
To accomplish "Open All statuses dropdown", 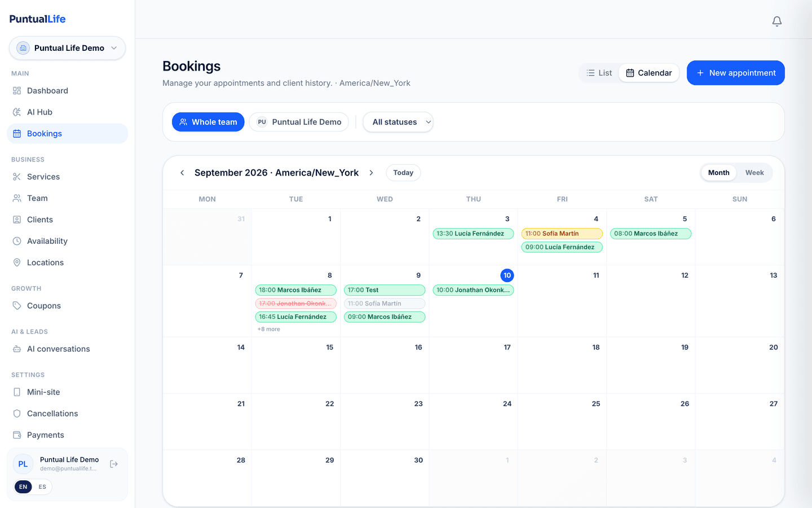I will (398, 122).
